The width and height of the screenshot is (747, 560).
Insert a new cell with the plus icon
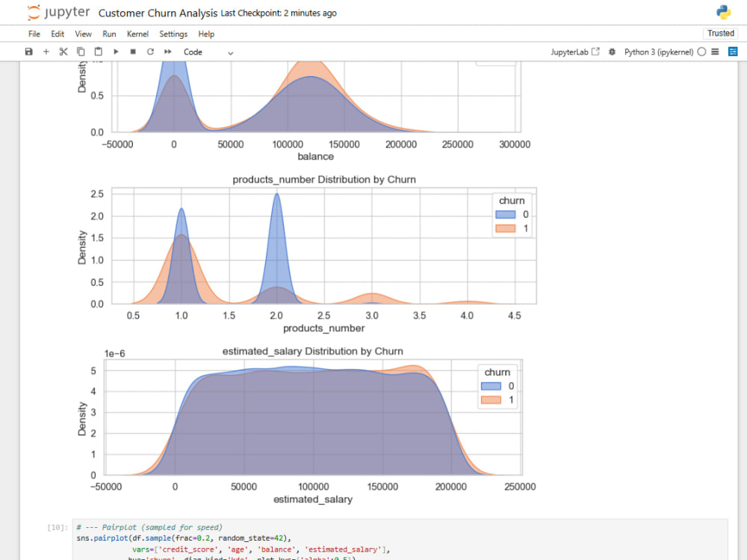pos(46,52)
